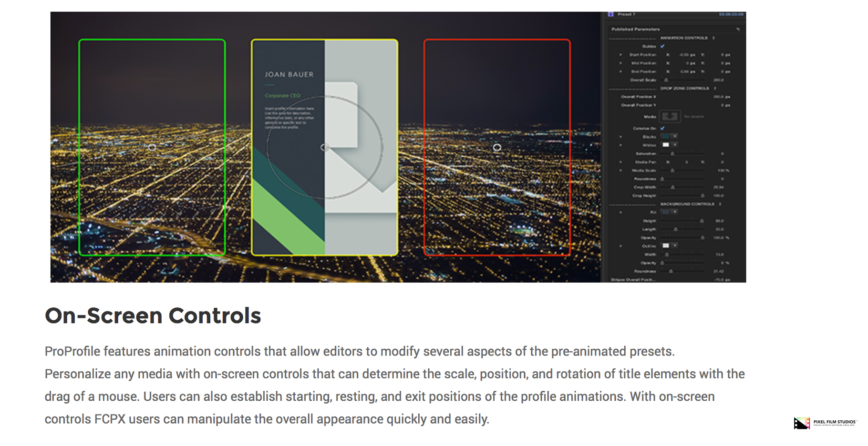
Task: Click the Outline color swatch
Action: (x=666, y=246)
